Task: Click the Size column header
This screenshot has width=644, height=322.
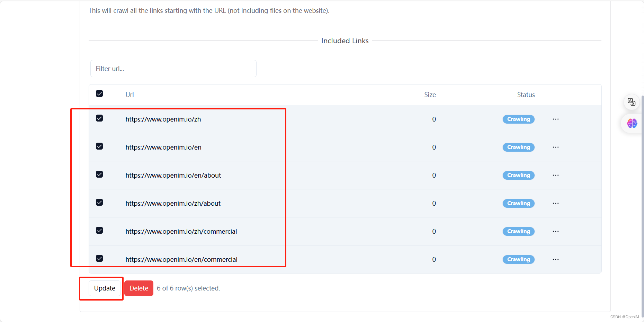Action: pyautogui.click(x=430, y=95)
